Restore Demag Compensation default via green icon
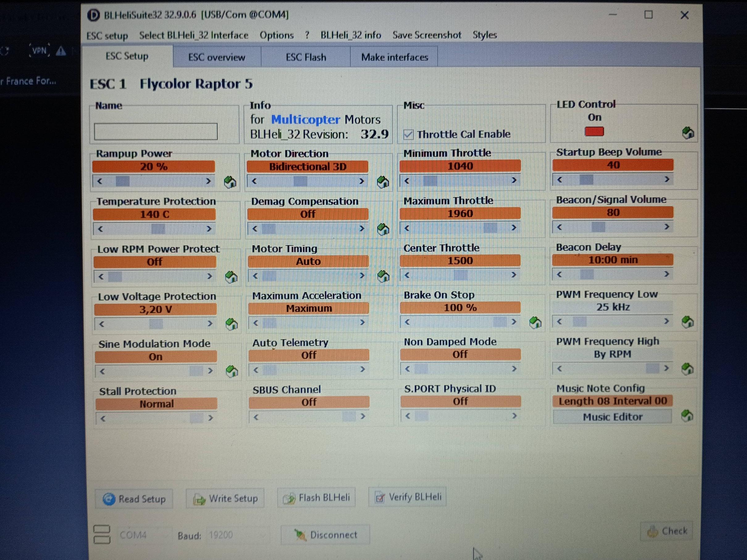Screen dimensions: 747x560 tap(383, 229)
